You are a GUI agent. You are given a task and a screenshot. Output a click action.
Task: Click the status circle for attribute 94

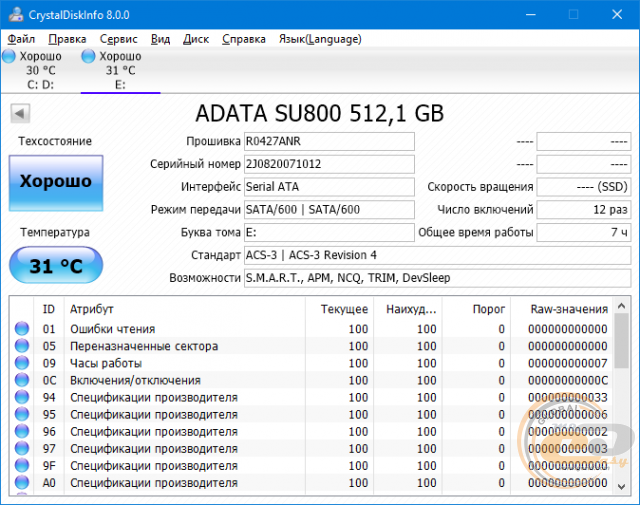pyautogui.click(x=22, y=397)
